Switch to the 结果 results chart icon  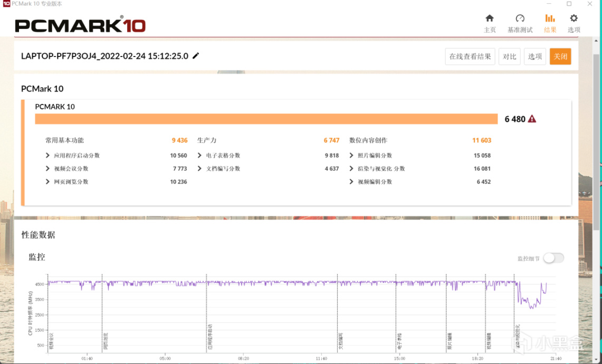click(550, 18)
